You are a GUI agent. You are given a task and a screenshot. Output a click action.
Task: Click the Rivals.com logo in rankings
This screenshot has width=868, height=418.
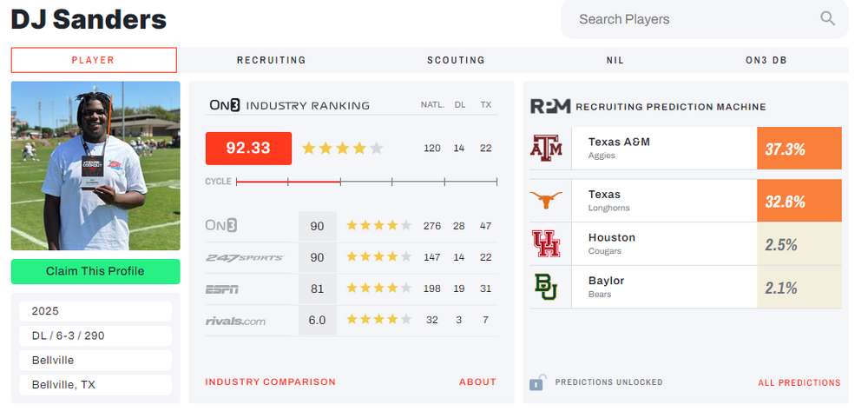tap(235, 321)
